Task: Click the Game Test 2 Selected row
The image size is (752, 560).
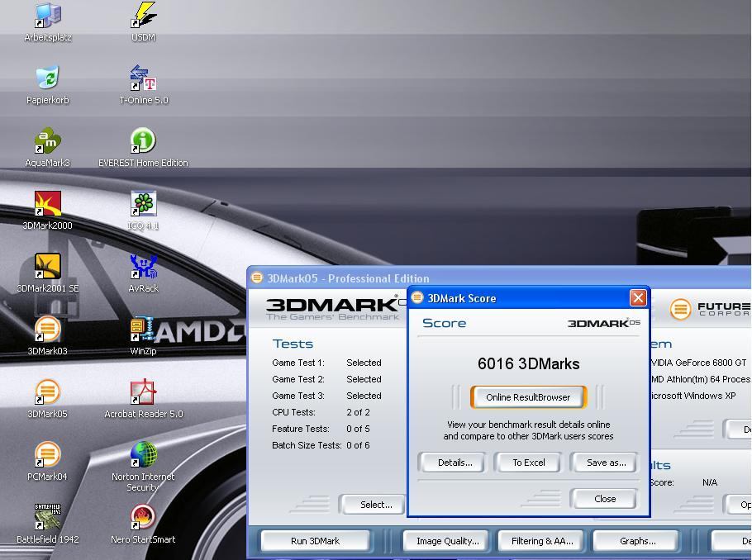Action: click(x=326, y=379)
